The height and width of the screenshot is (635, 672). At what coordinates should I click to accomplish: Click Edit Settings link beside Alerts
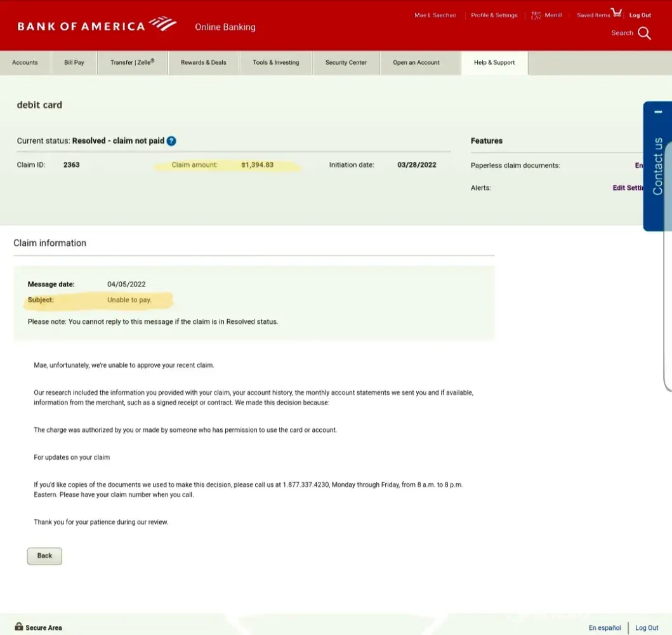point(628,188)
